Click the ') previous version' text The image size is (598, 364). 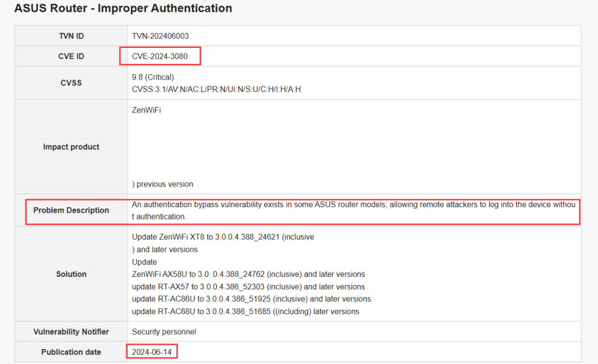tap(163, 184)
